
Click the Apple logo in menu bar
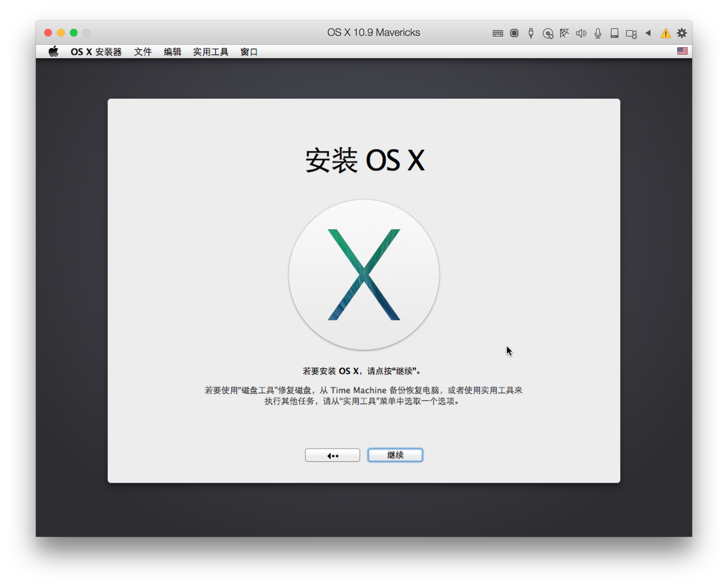[x=53, y=52]
